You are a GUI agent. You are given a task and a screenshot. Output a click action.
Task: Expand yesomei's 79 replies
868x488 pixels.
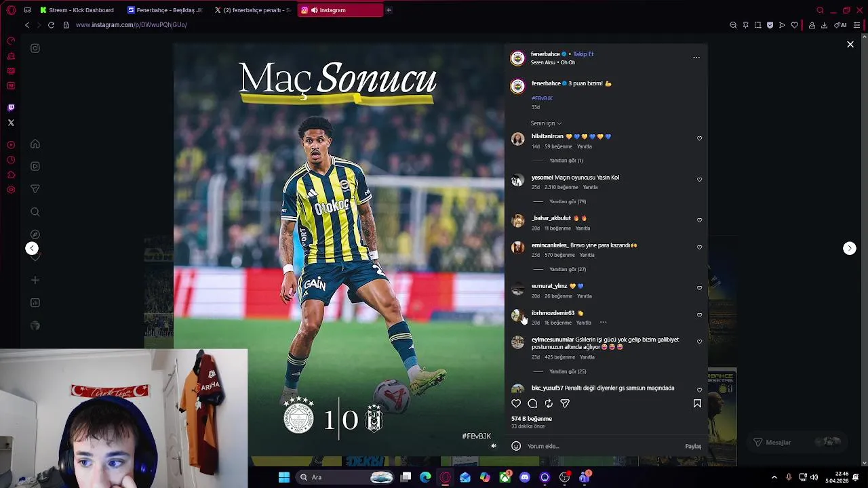point(567,201)
